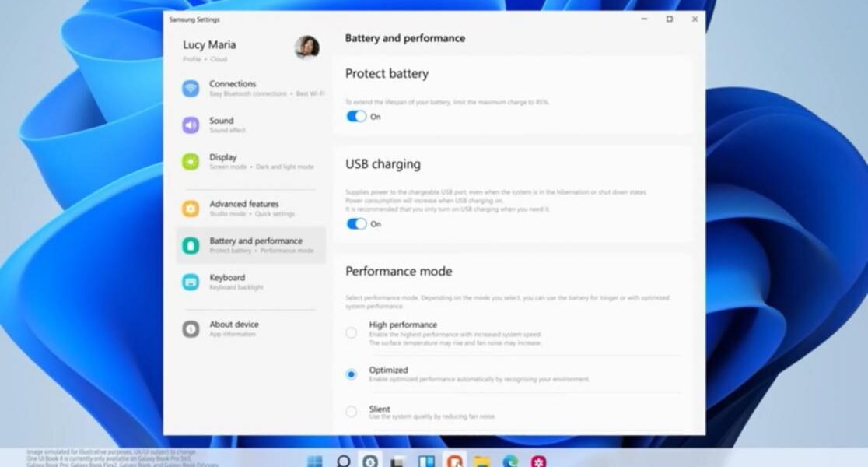Click the Lucy Maria account name

pyautogui.click(x=209, y=45)
